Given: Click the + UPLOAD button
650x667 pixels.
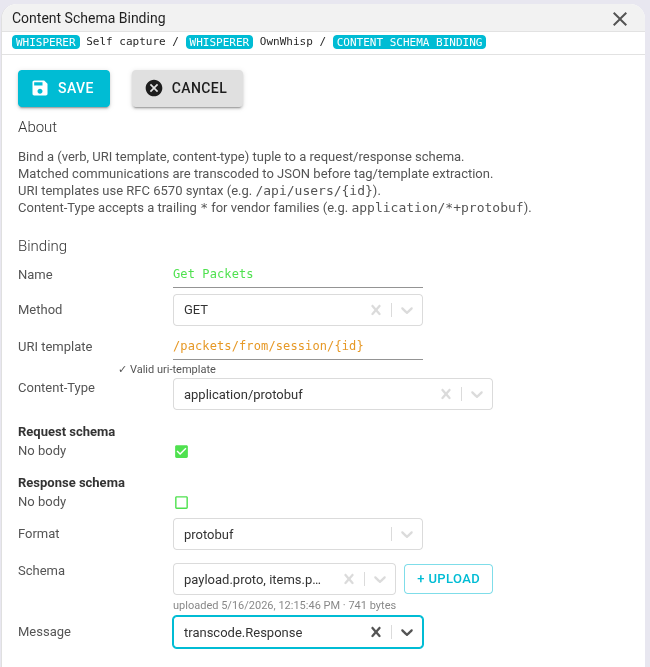Looking at the screenshot, I should [448, 579].
